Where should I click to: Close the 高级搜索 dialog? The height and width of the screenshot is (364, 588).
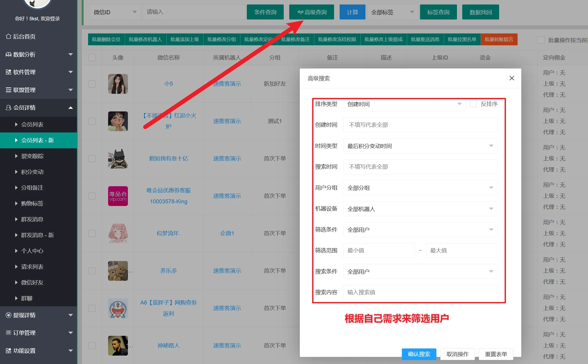(x=512, y=78)
